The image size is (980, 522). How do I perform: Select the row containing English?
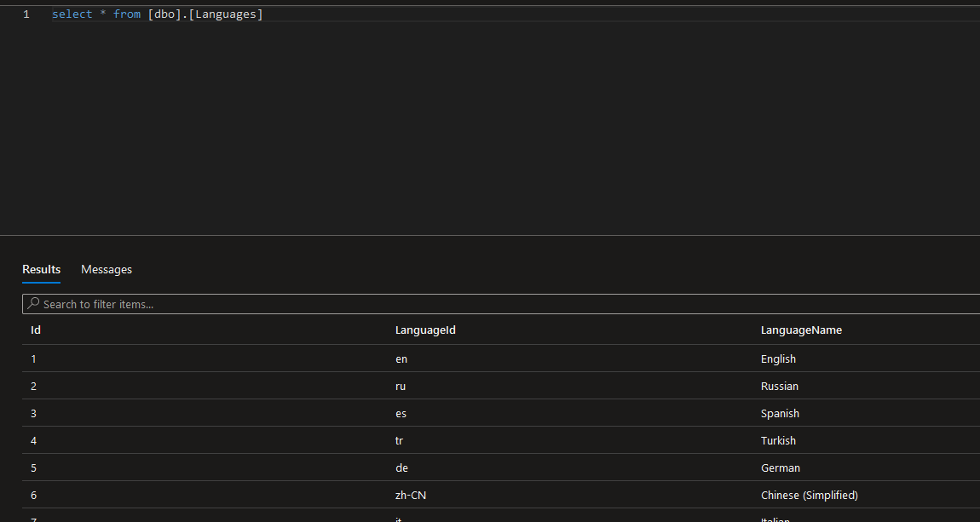(778, 359)
